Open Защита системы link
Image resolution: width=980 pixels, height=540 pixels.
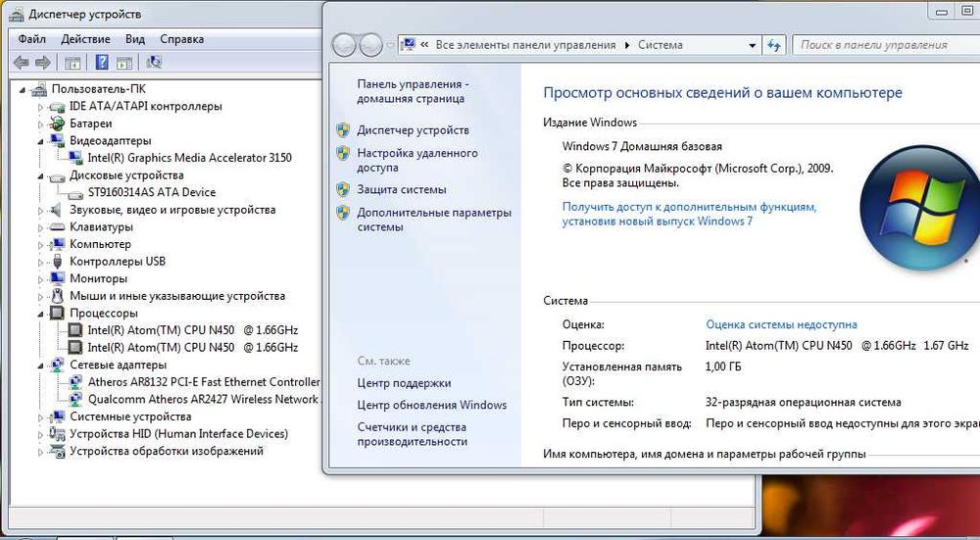pyautogui.click(x=402, y=189)
